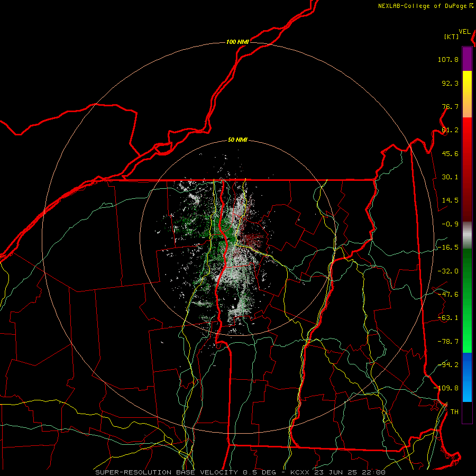Click the -78.7 velocity scale value
The image size is (476, 476).
tap(448, 342)
